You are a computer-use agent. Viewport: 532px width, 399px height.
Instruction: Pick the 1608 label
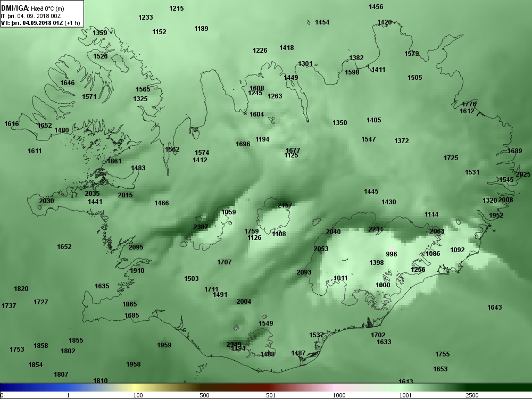(x=257, y=88)
